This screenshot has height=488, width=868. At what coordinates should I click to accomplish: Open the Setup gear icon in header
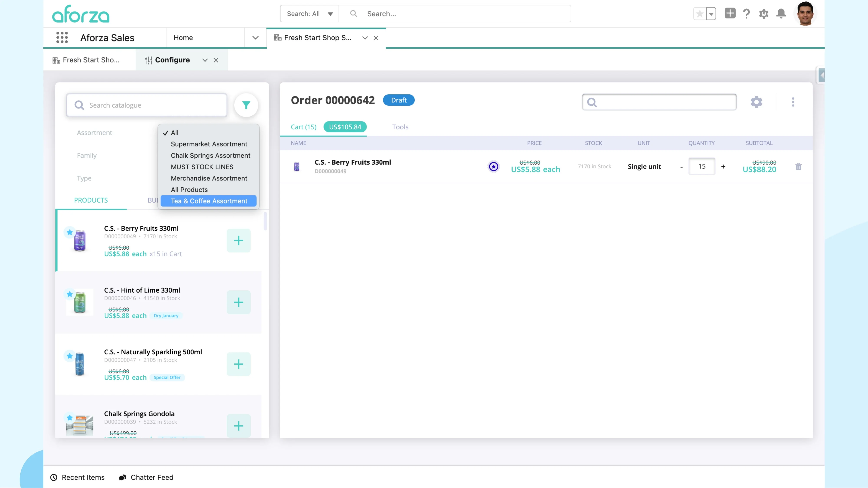[764, 14]
